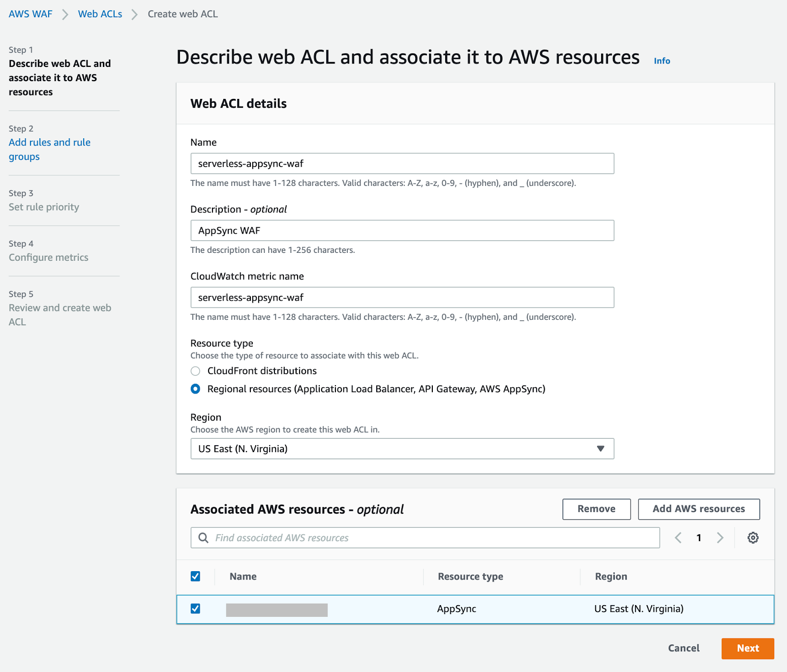Click the Description input field

pyautogui.click(x=402, y=230)
